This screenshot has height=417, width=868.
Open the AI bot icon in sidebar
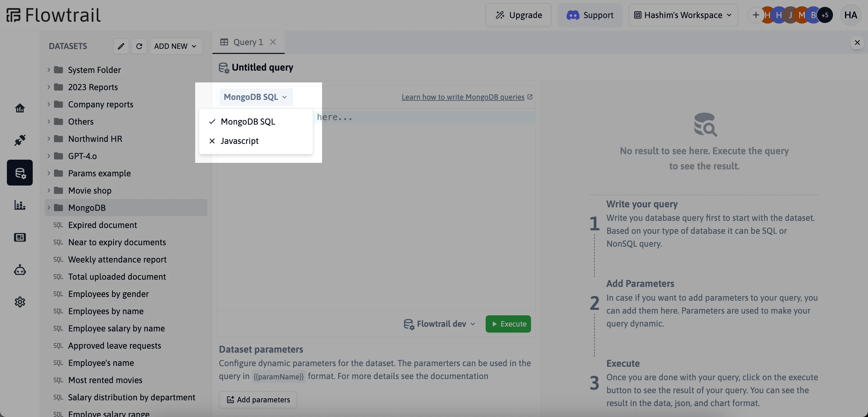click(x=20, y=270)
